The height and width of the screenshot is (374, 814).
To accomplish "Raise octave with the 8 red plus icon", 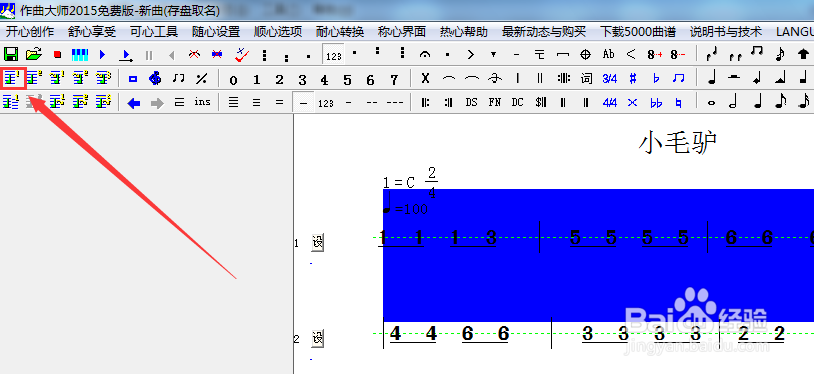I will [x=655, y=54].
